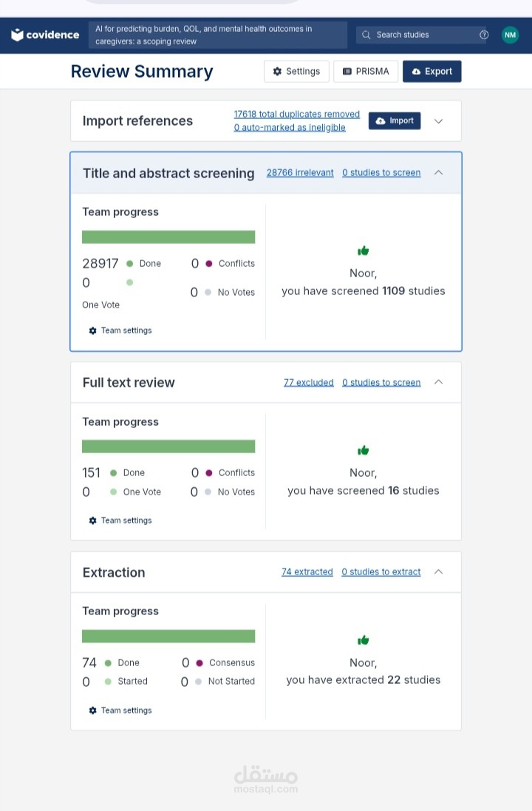Click the Import cloud button
Screen dimensions: 532x811
(395, 121)
